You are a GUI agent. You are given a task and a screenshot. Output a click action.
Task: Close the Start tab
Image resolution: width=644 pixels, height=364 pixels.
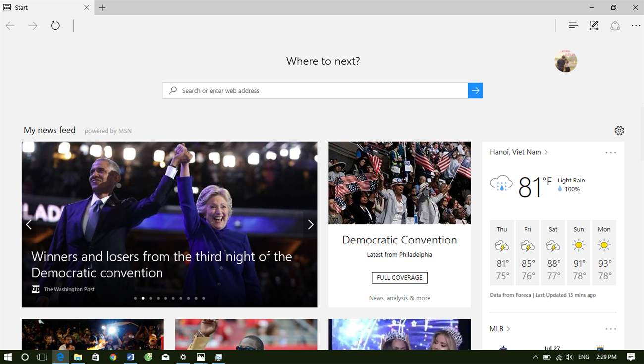(87, 8)
